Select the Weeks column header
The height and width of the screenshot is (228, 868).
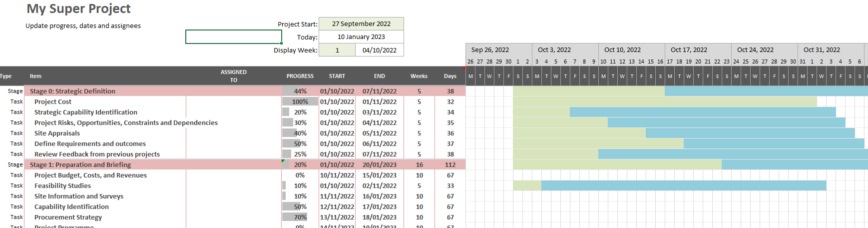click(419, 76)
